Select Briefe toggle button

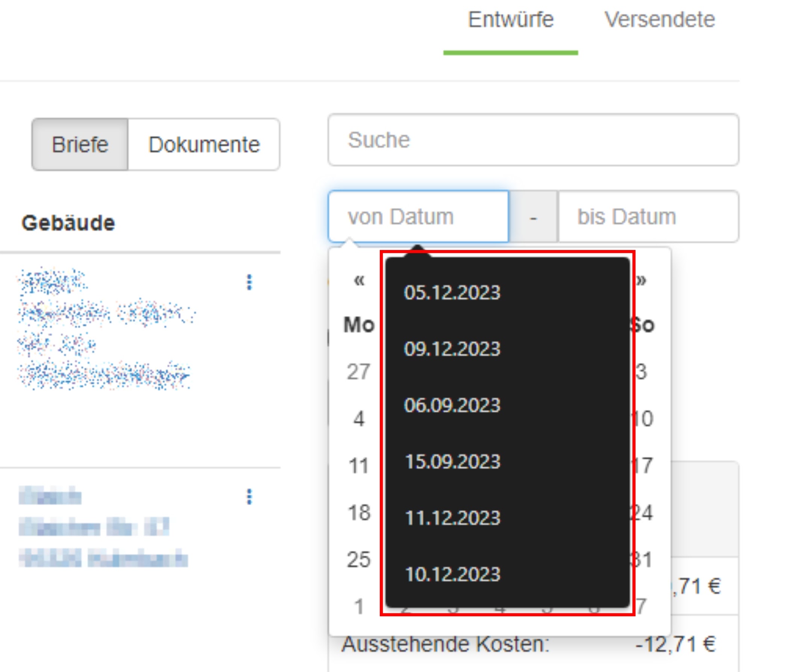pos(80,144)
